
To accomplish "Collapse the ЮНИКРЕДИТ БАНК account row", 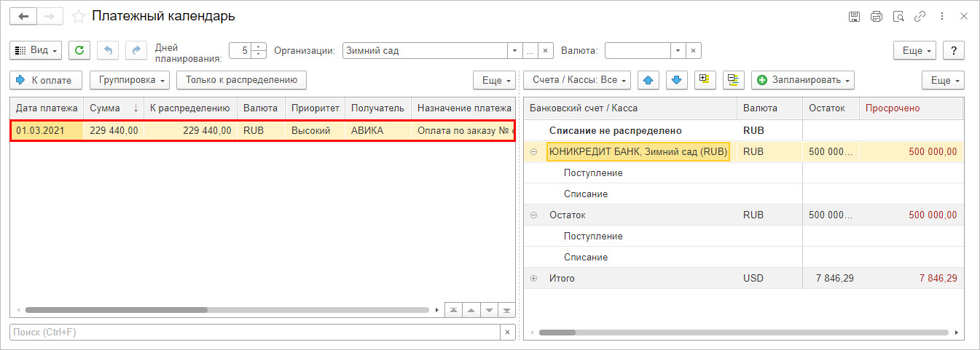I will pyautogui.click(x=533, y=152).
